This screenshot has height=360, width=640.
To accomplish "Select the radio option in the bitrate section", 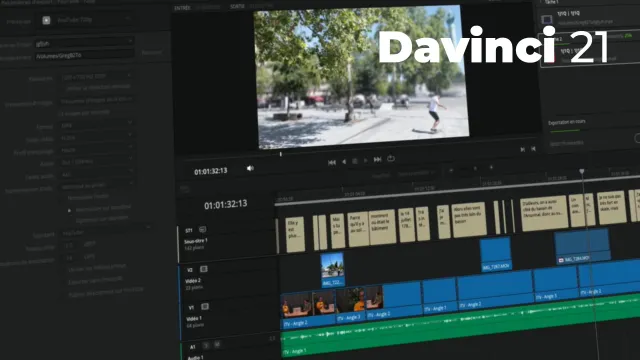I will tap(69, 210).
